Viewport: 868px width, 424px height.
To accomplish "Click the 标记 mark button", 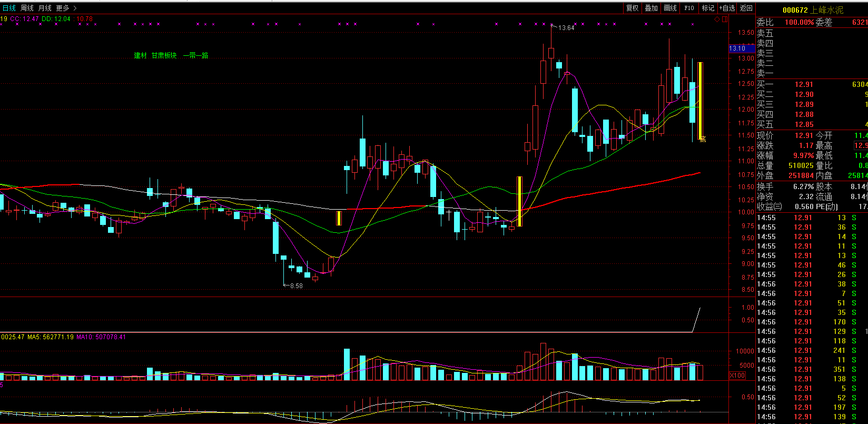I will [x=708, y=8].
